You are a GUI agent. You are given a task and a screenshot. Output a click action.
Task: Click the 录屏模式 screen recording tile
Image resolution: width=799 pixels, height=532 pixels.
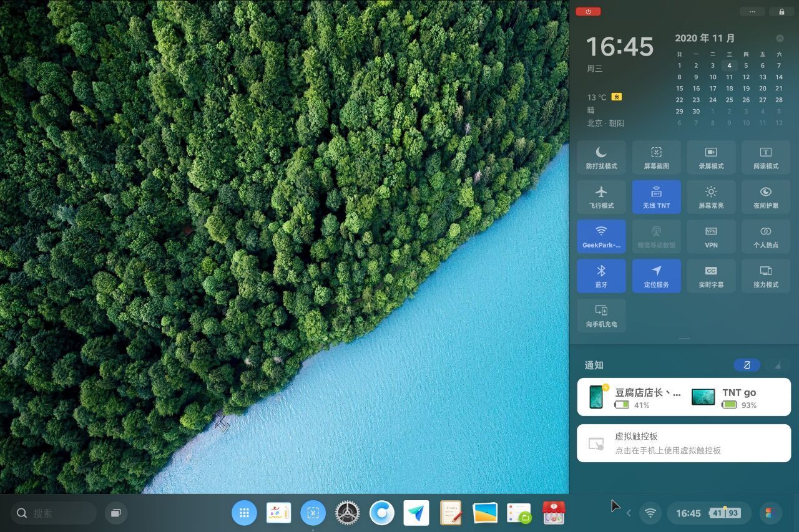[x=711, y=157]
